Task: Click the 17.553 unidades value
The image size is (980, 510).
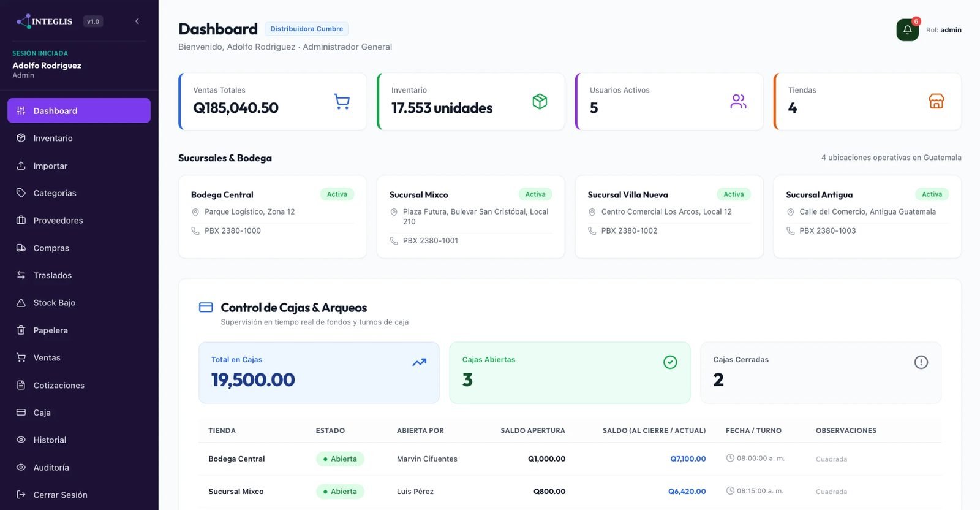Action: click(442, 108)
